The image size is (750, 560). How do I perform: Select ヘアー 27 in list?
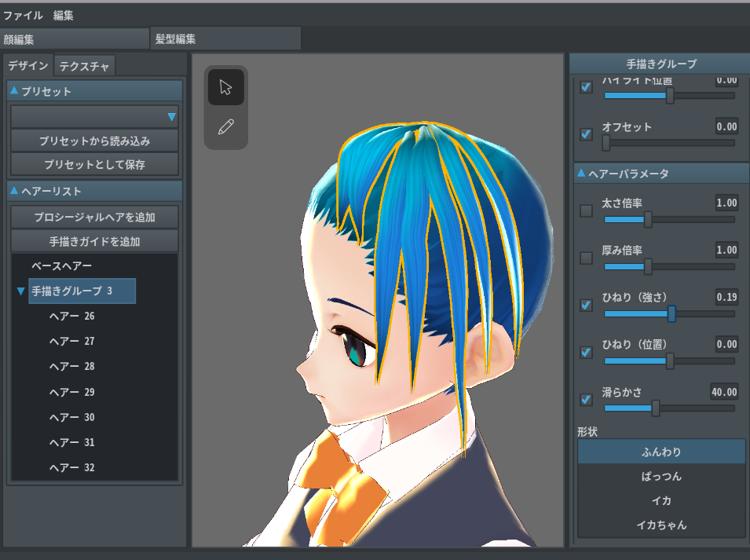(x=72, y=342)
